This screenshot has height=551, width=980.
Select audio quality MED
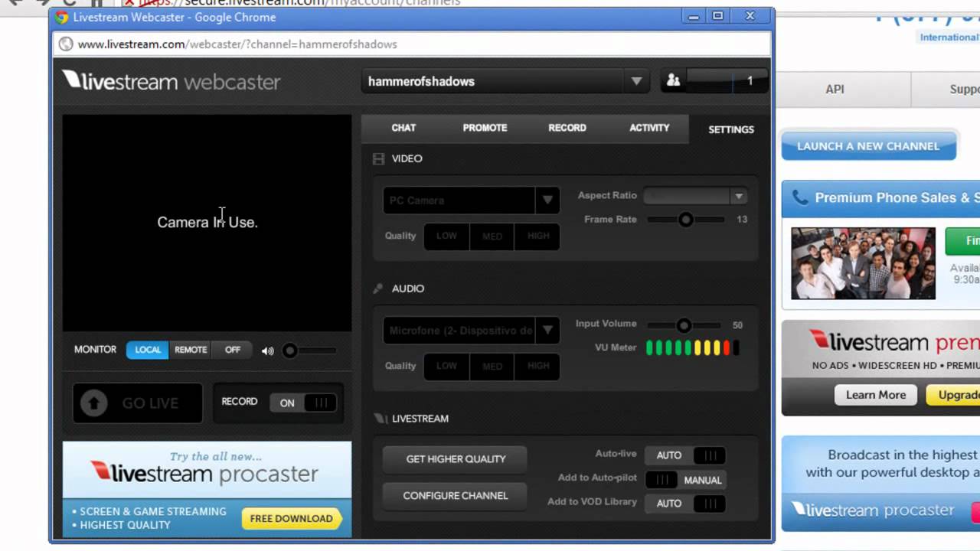tap(492, 366)
